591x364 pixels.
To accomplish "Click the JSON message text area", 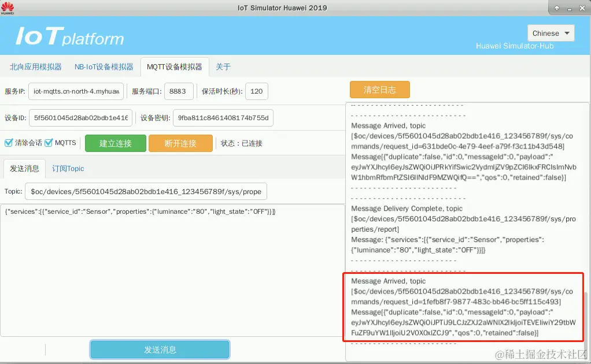I will click(x=172, y=270).
